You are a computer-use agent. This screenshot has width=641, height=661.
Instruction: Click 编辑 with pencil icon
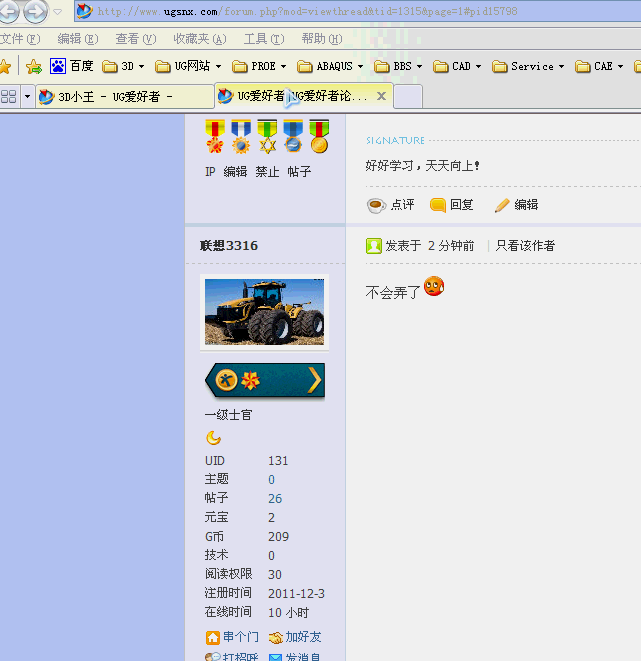[516, 205]
